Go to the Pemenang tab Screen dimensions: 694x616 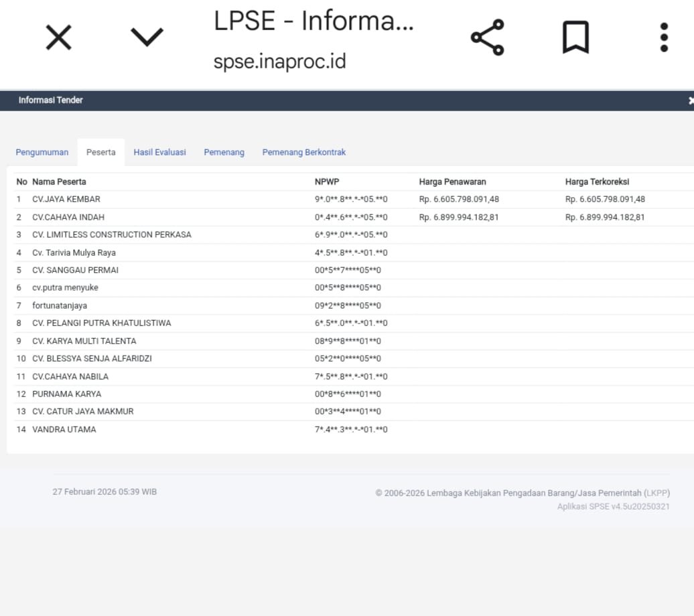tap(224, 152)
